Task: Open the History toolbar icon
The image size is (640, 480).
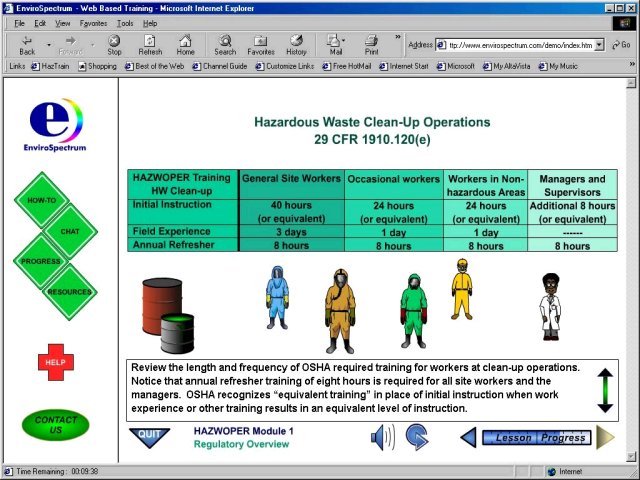Action: pyautogui.click(x=296, y=45)
